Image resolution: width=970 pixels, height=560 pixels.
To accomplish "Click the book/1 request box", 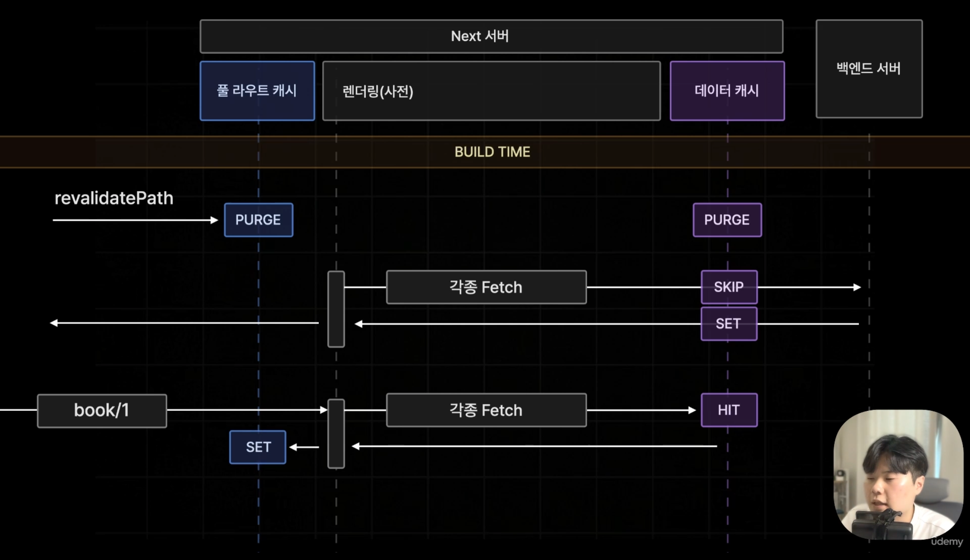I will [x=102, y=410].
